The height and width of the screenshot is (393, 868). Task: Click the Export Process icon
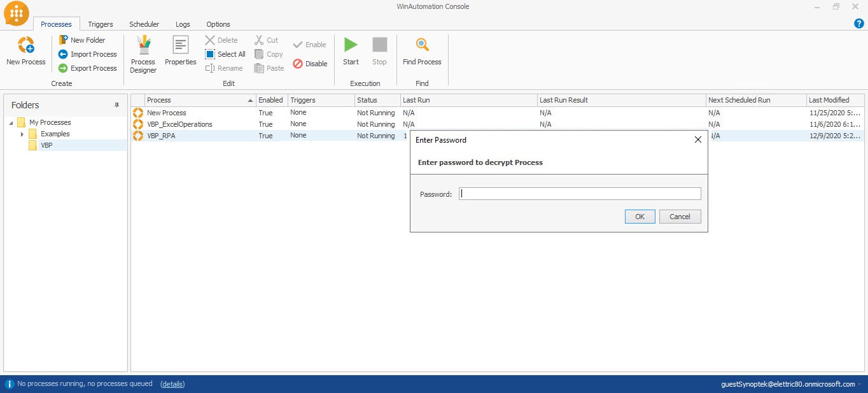click(x=62, y=68)
